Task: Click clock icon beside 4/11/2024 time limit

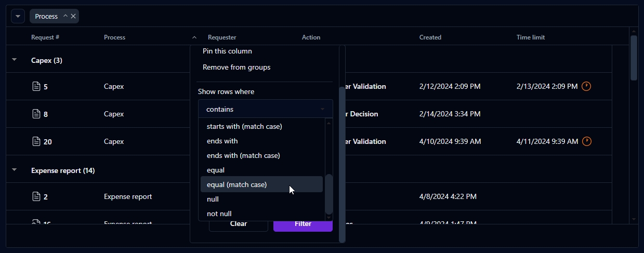Action: (x=586, y=141)
